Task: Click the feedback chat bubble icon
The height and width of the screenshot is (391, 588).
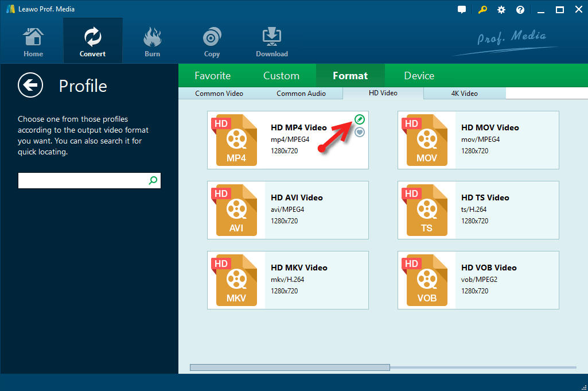Action: (462, 10)
